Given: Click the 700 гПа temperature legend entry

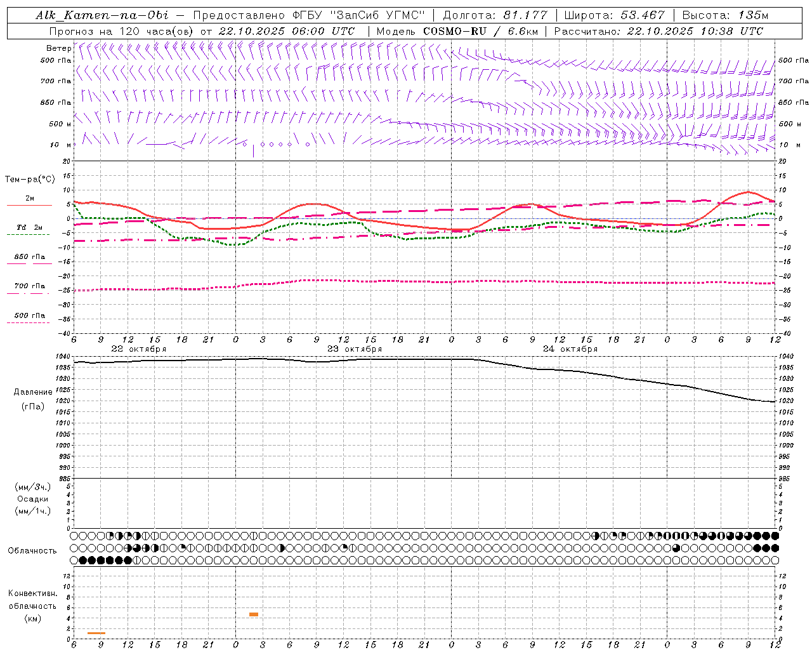Looking at the screenshot, I should point(29,286).
